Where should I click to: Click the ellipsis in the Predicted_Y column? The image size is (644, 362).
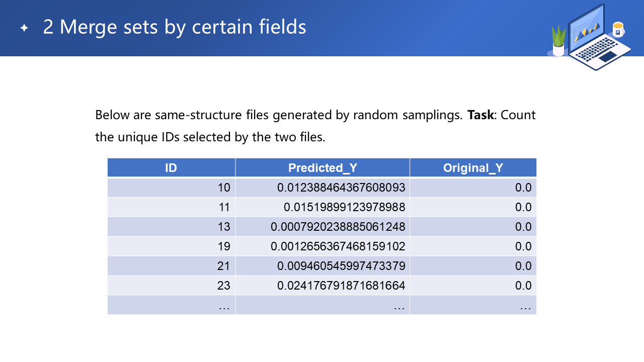pyautogui.click(x=399, y=305)
